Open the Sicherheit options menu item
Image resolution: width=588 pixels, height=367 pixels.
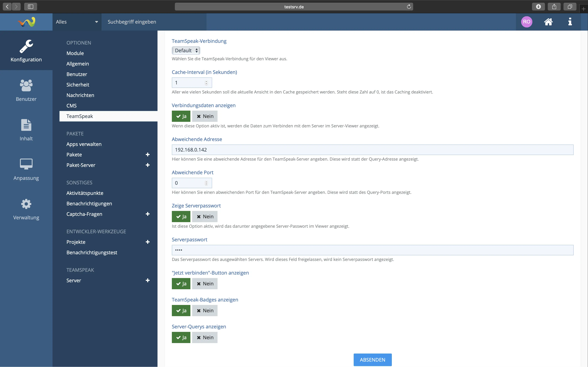[78, 85]
